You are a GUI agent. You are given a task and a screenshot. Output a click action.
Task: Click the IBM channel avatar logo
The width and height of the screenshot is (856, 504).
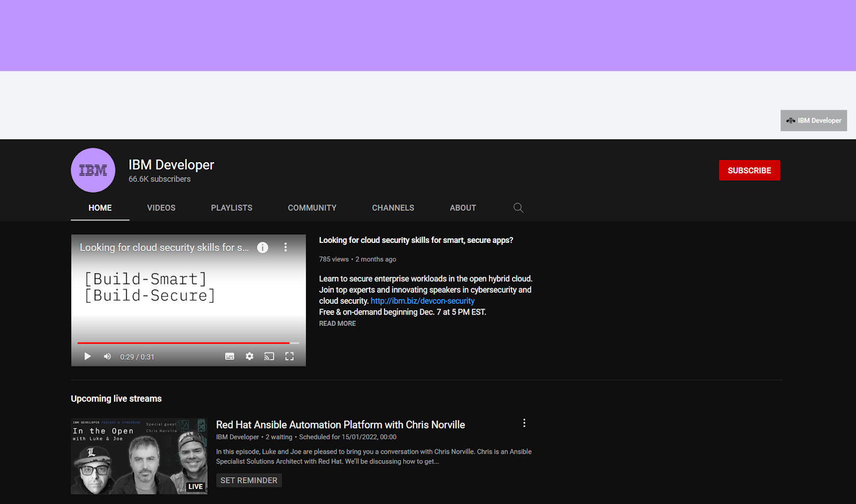pyautogui.click(x=93, y=170)
